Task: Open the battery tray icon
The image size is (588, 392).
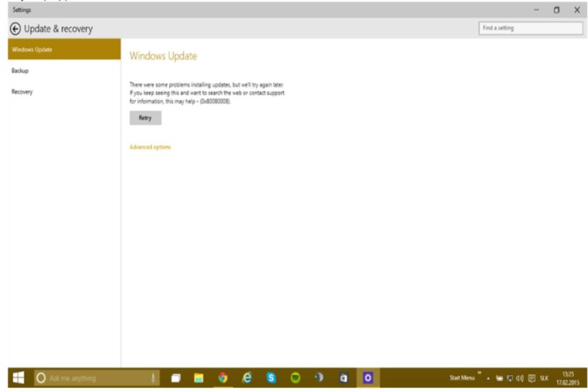Action: pos(499,378)
